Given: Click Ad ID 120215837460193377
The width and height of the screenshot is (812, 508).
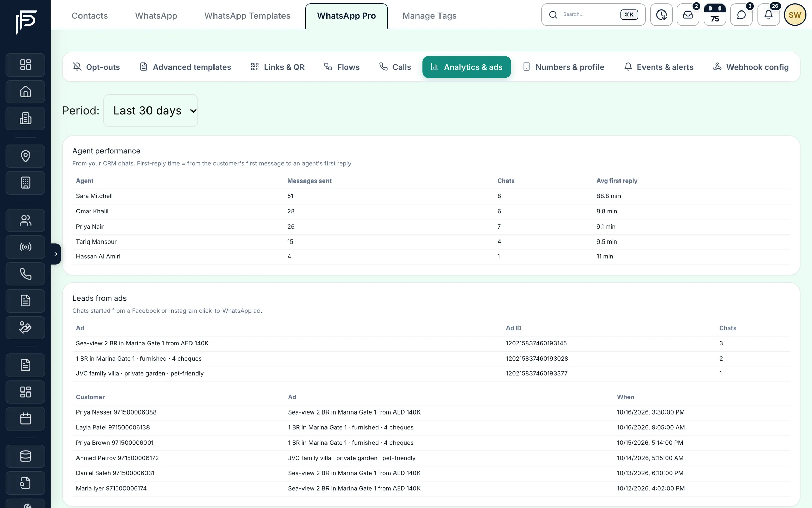Looking at the screenshot, I should [537, 374].
